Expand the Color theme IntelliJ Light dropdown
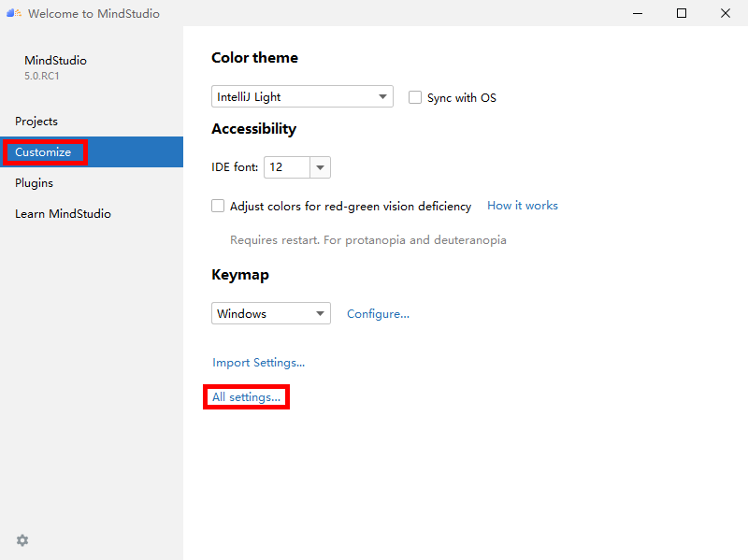 pos(302,96)
